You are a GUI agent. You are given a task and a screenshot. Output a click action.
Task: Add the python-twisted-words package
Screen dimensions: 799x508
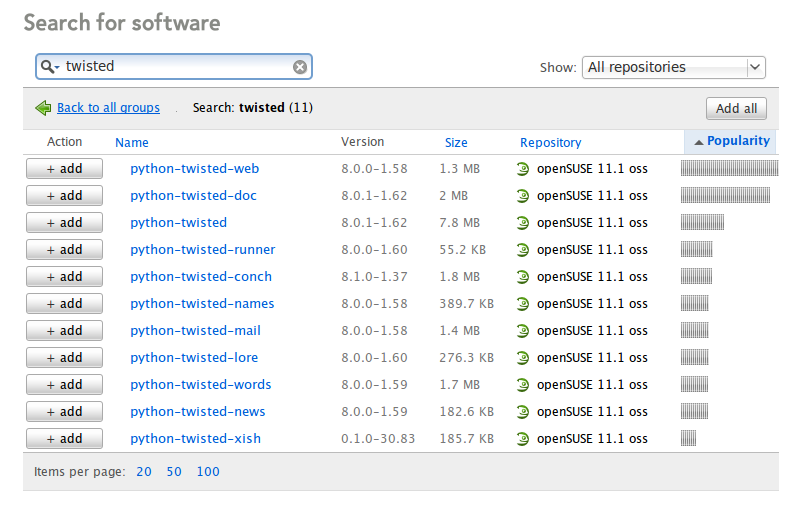click(x=64, y=385)
